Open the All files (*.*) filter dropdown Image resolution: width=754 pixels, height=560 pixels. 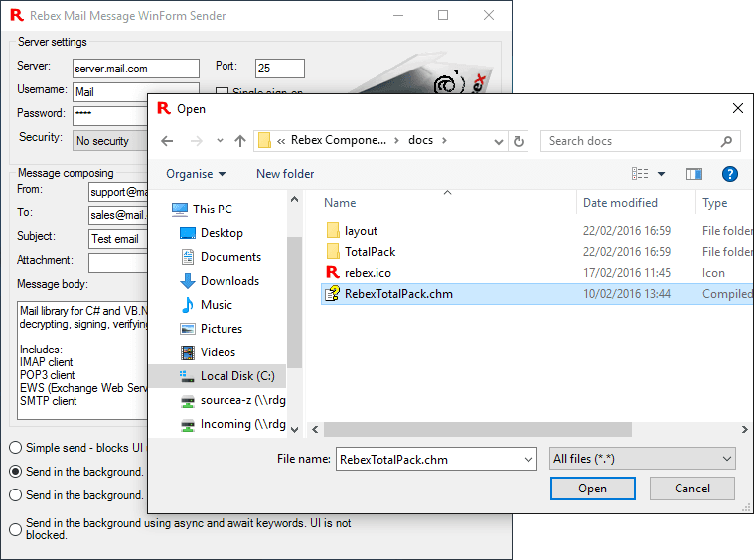(643, 459)
